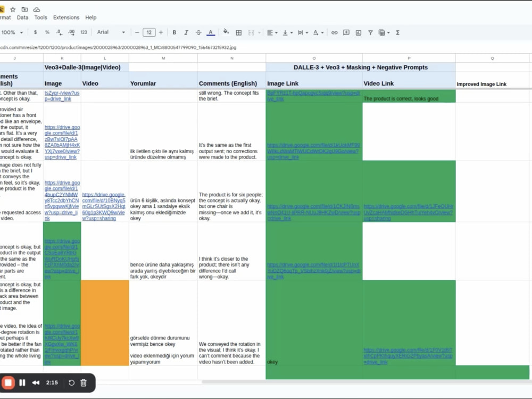Insert a comment
This screenshot has width=532, height=399.
pos(346,32)
